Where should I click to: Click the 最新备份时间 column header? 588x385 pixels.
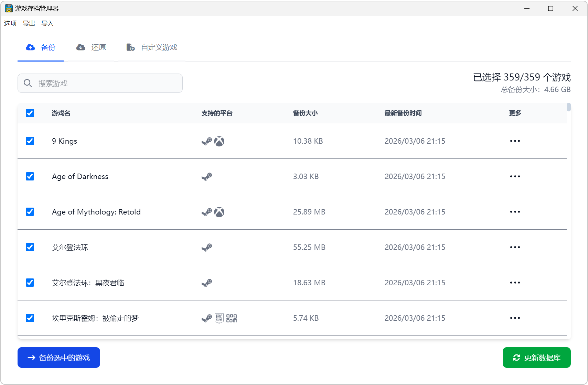click(403, 113)
